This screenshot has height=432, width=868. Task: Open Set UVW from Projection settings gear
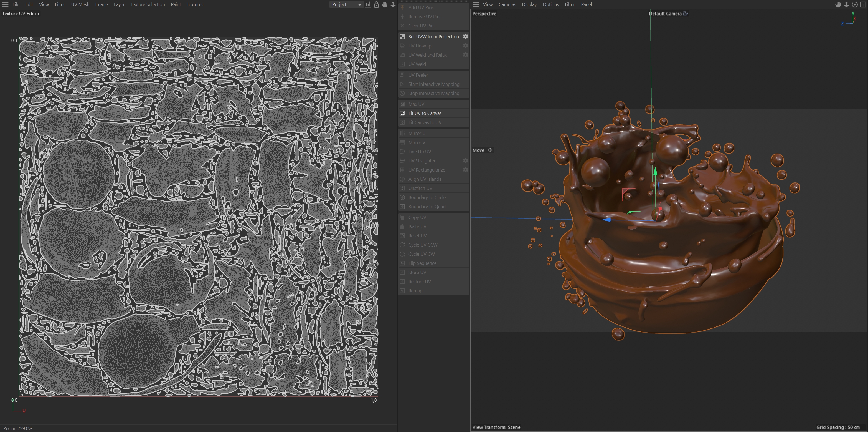coord(465,36)
